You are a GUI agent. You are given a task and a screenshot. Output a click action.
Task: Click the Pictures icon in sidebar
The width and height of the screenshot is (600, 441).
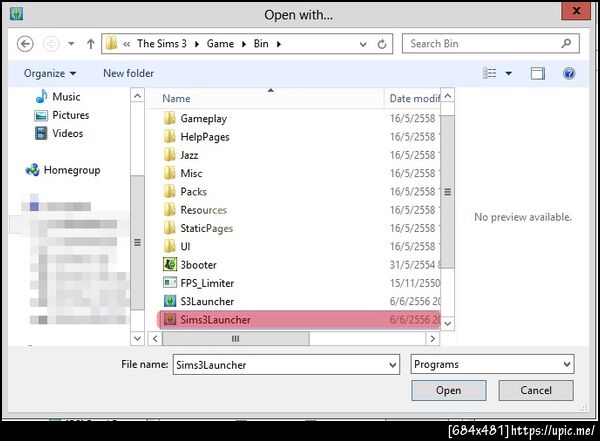(x=41, y=115)
